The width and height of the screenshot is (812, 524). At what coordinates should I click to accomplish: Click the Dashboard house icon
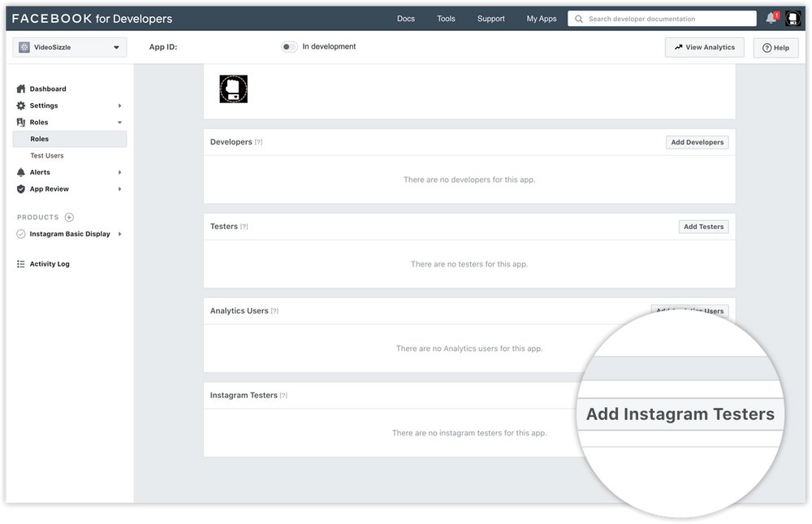(x=21, y=89)
